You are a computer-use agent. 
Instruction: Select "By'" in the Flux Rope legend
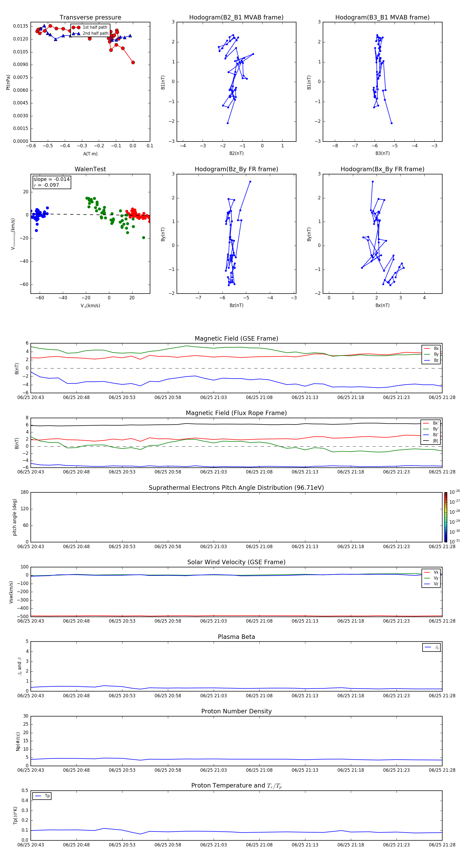[x=431, y=429]
